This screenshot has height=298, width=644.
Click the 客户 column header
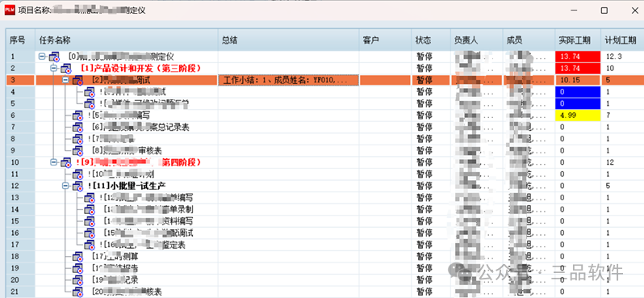point(385,40)
